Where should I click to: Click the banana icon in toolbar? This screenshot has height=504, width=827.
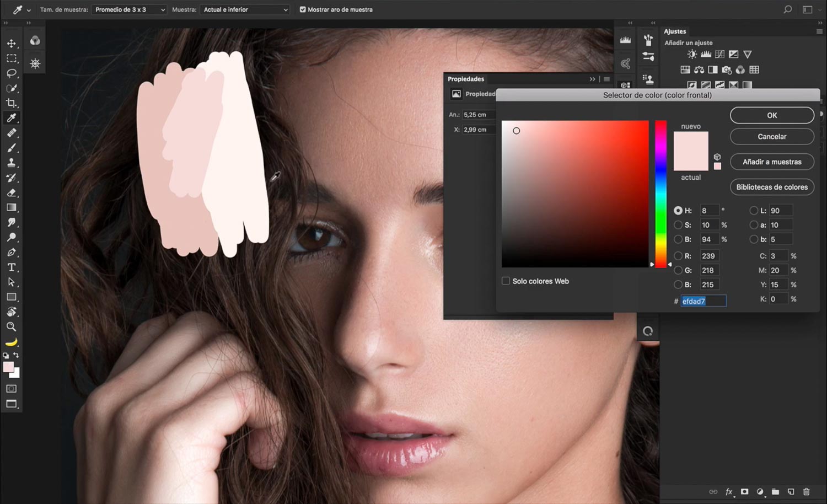(12, 342)
